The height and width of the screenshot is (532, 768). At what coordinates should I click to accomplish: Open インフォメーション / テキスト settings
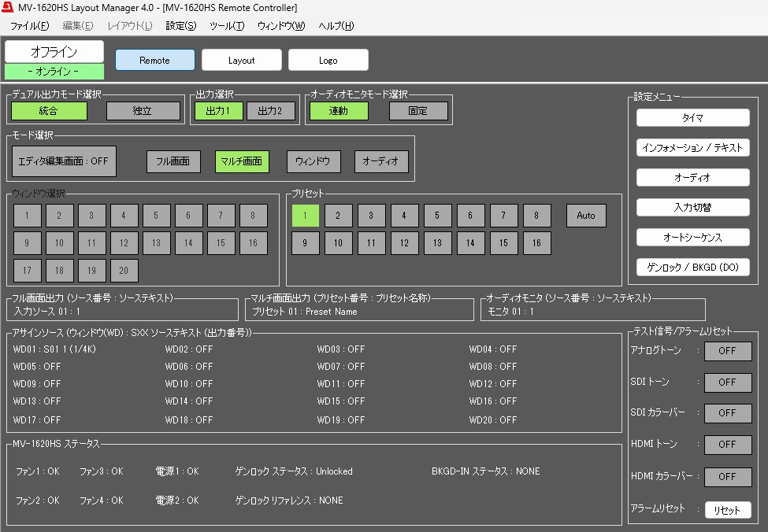(x=692, y=148)
